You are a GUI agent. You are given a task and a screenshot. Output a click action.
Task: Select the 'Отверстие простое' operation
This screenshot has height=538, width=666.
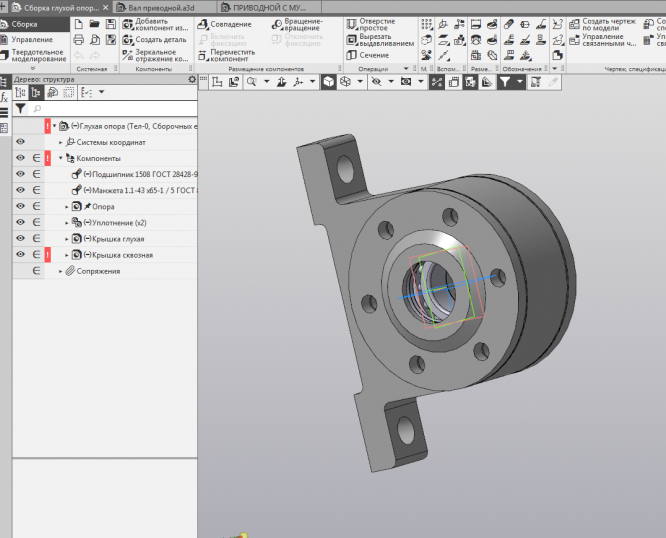[x=372, y=24]
